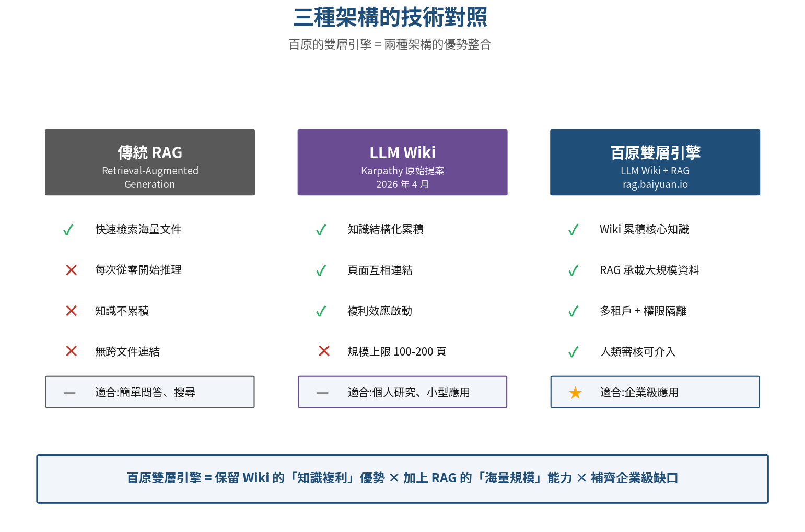Click the subtitle 百原的雙層引擎 = 兩種架構的優勢整合
805x532 pixels.
point(390,44)
